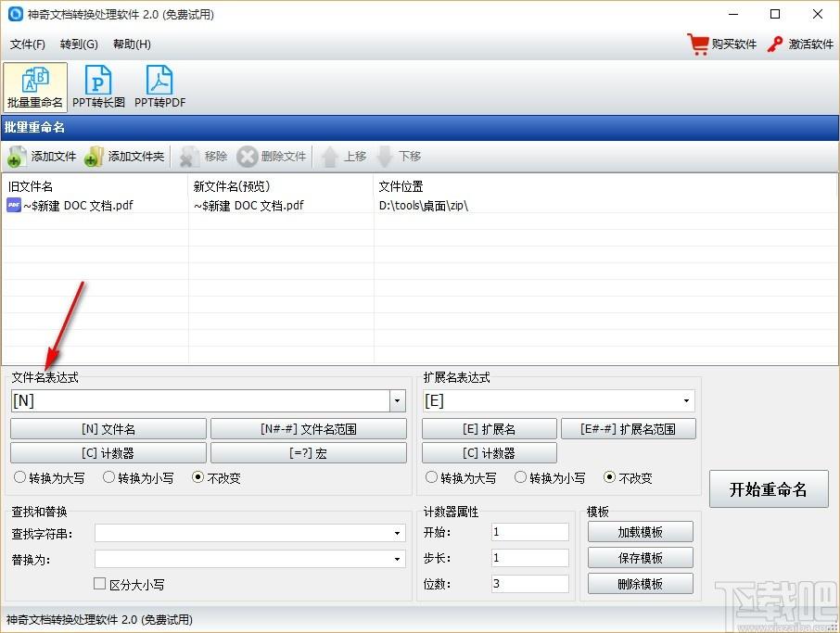Click the 激活软件 key icon
840x633 pixels.
click(776, 44)
